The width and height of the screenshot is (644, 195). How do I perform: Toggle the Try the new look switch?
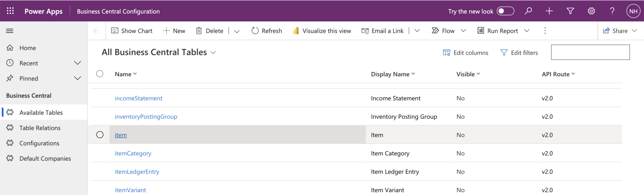[x=505, y=11]
